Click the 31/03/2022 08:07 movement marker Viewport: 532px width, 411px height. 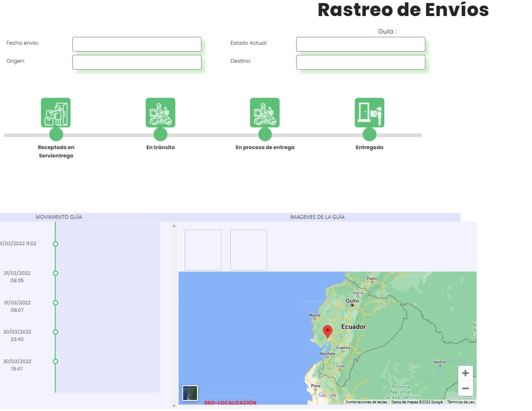[x=55, y=303]
